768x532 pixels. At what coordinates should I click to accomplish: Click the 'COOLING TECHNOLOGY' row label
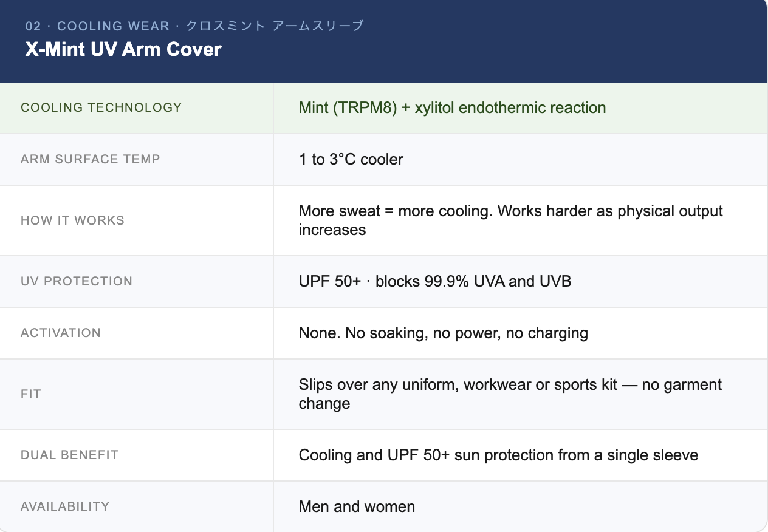101,107
